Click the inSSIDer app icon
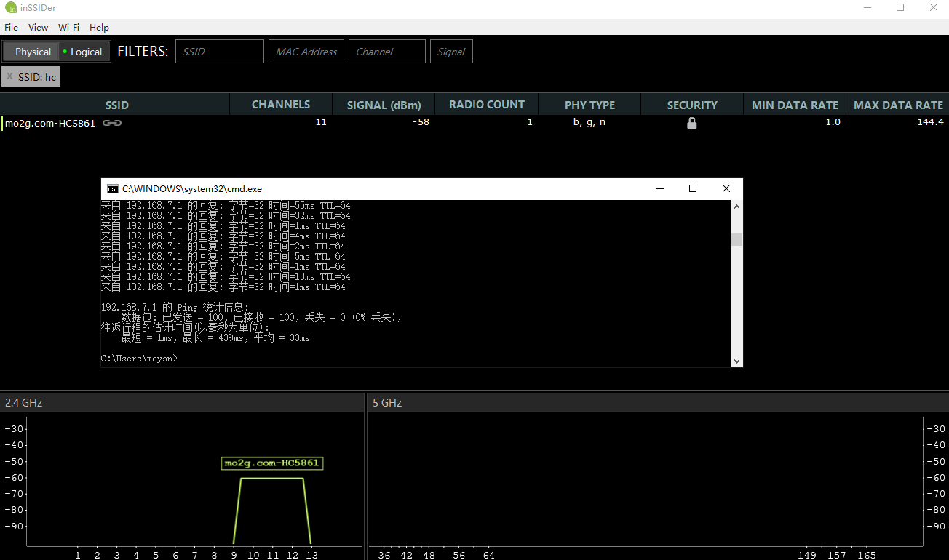 (x=11, y=8)
